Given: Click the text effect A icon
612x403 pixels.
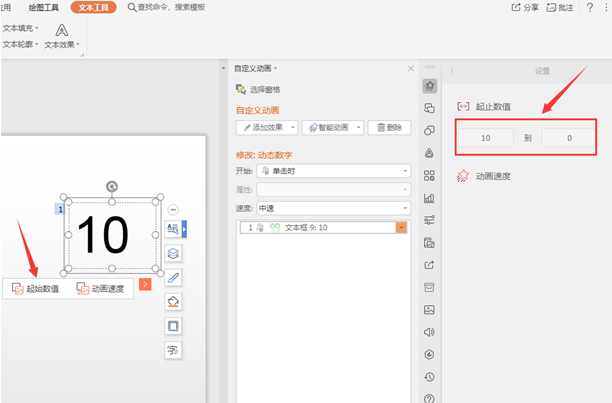Looking at the screenshot, I should (62, 30).
